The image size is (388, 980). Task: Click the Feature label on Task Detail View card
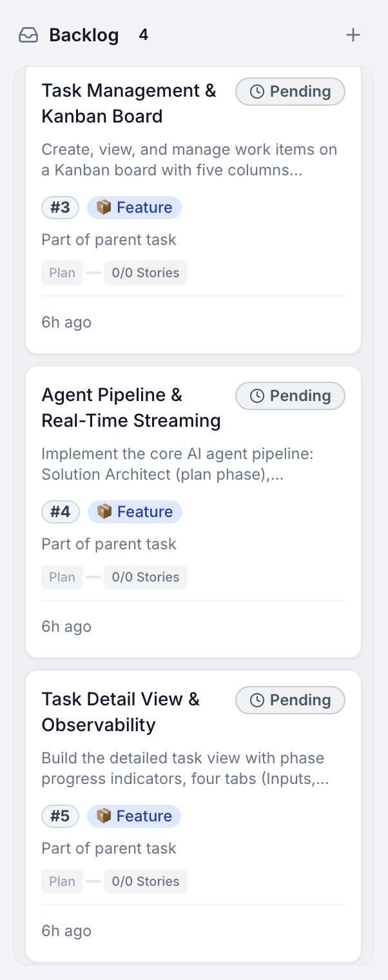point(142,816)
